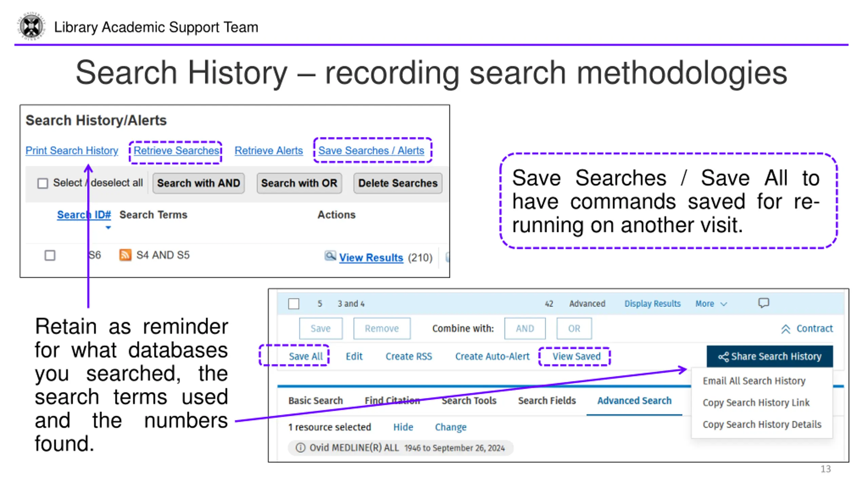Click the magnifier icon next to View Results
The image size is (868, 488).
(x=330, y=256)
